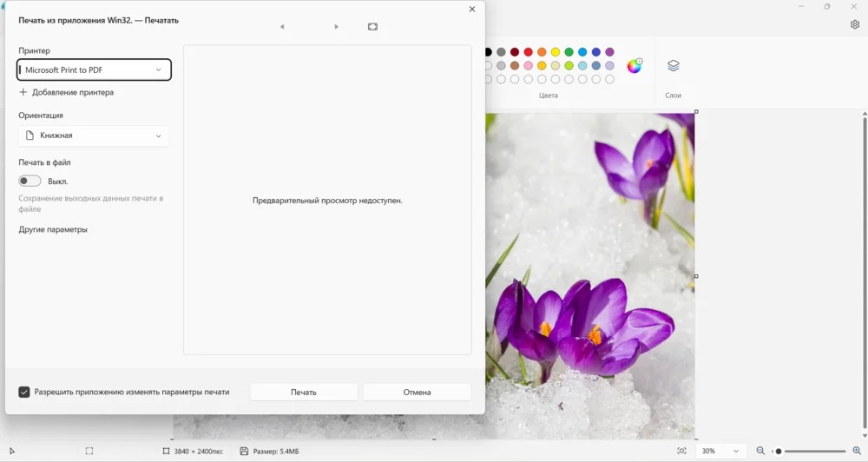
Task: Click the 3840 × 2400пкс dimensions text
Action: tap(198, 451)
